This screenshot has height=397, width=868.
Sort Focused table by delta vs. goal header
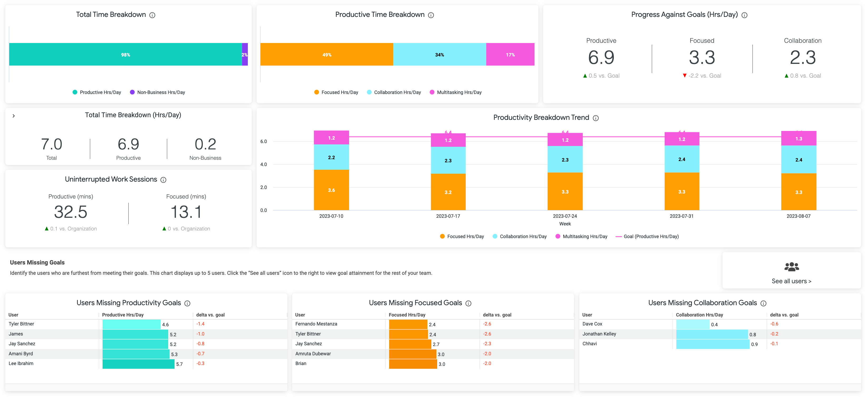(497, 315)
